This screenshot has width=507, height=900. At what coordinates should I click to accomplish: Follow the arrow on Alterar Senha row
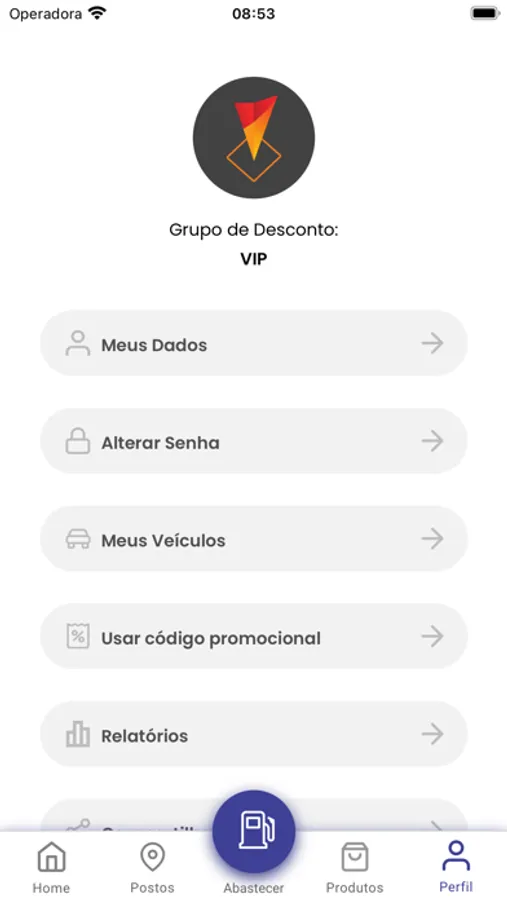tap(432, 441)
